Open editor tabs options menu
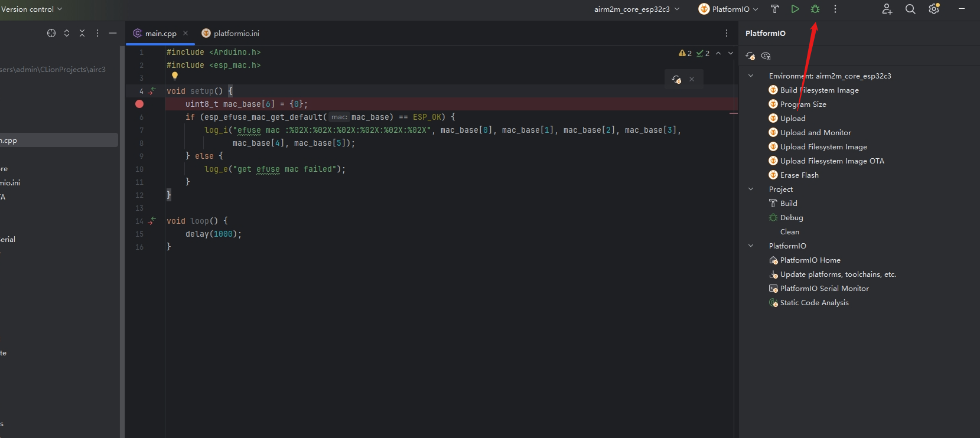This screenshot has width=980, height=438. pyautogui.click(x=727, y=33)
